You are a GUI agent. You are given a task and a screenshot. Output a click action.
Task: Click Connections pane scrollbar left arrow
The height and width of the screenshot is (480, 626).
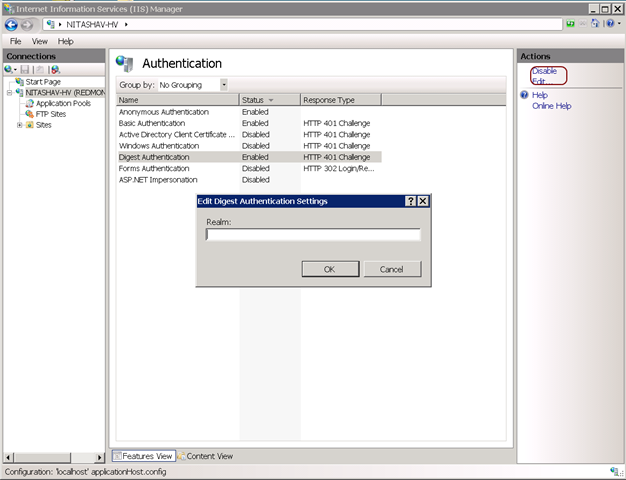[8, 457]
